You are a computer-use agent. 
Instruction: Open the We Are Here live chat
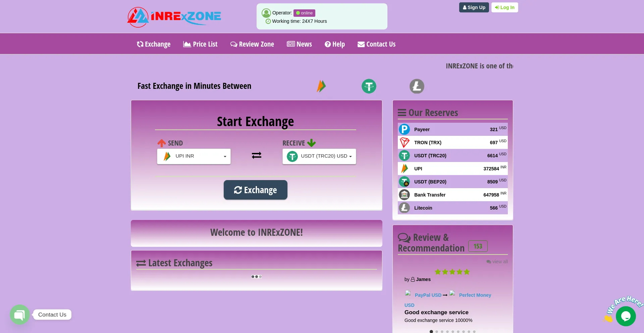click(626, 316)
